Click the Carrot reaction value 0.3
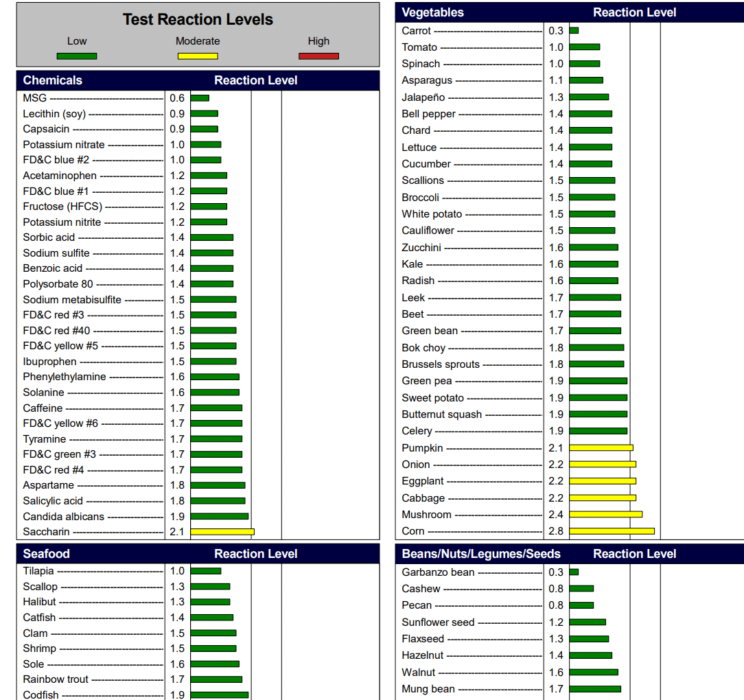Viewport: 744px width, 700px height. coord(555,31)
